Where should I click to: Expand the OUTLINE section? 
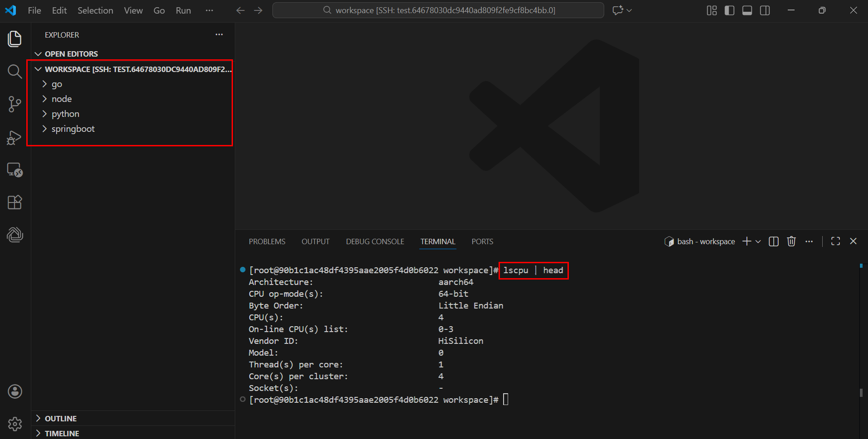click(x=133, y=418)
